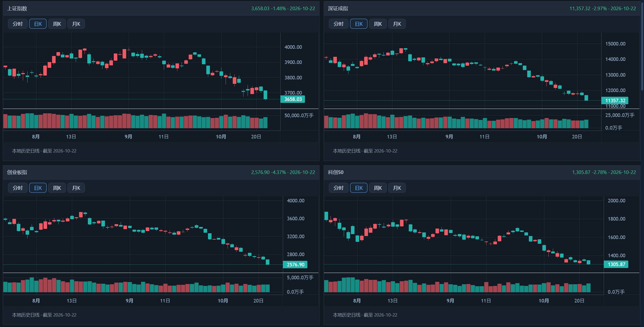Select 月K tab in 上证指数 panel
Image resolution: width=644 pixels, height=327 pixels.
coord(76,24)
